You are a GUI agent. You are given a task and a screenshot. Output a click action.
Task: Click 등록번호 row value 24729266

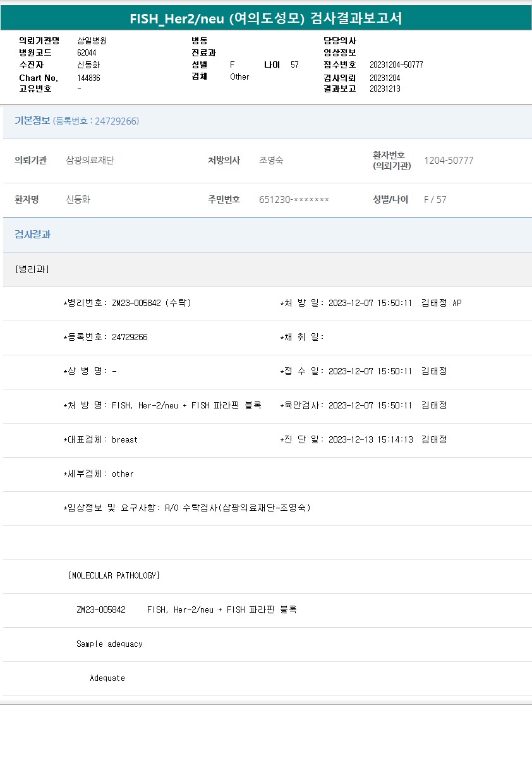tap(130, 337)
